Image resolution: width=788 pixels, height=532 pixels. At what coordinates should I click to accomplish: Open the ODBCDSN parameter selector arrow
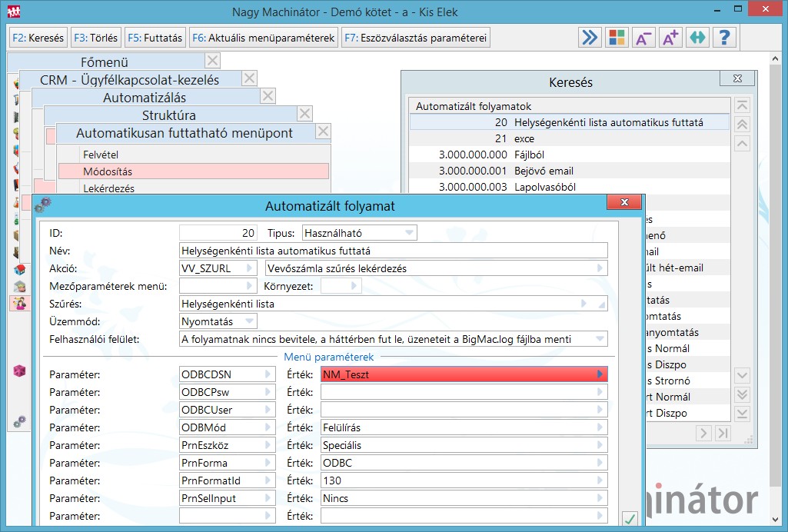[268, 374]
